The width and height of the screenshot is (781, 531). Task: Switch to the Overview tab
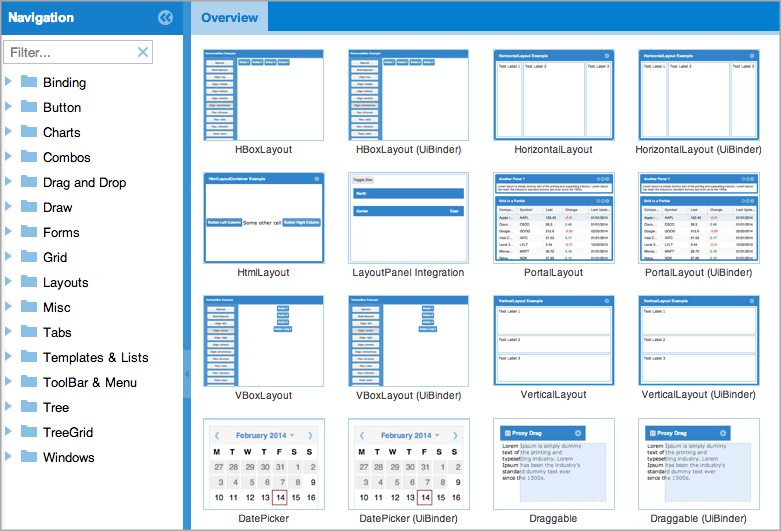(230, 18)
